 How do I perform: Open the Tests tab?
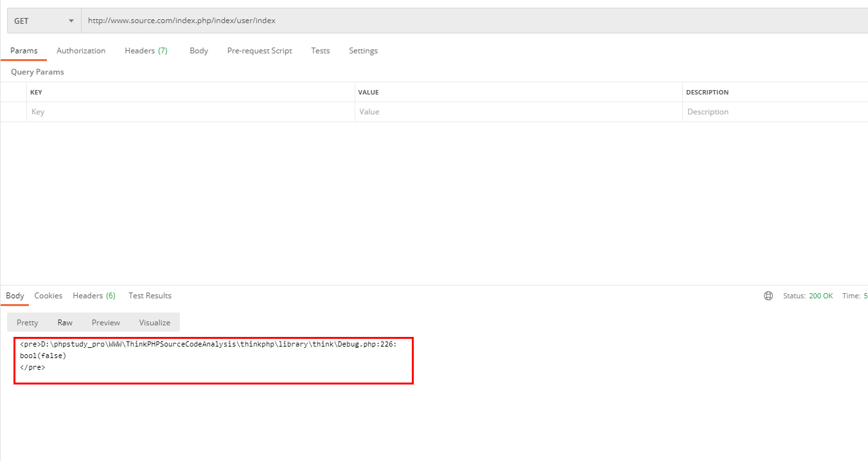point(320,51)
